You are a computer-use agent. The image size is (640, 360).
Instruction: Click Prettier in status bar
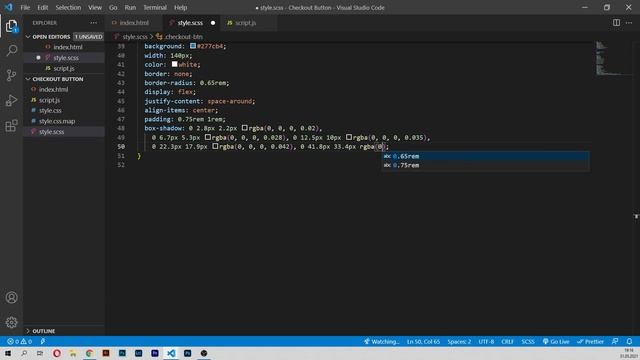(x=590, y=341)
